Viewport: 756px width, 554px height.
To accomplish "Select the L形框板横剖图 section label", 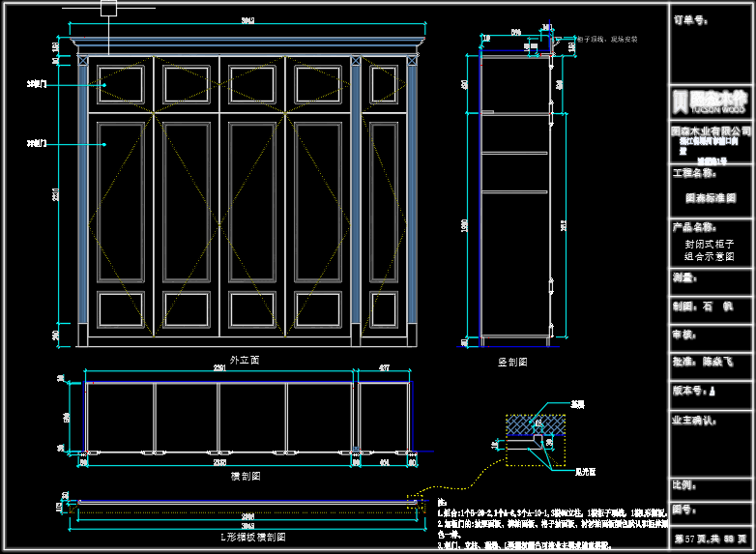I will point(246,536).
